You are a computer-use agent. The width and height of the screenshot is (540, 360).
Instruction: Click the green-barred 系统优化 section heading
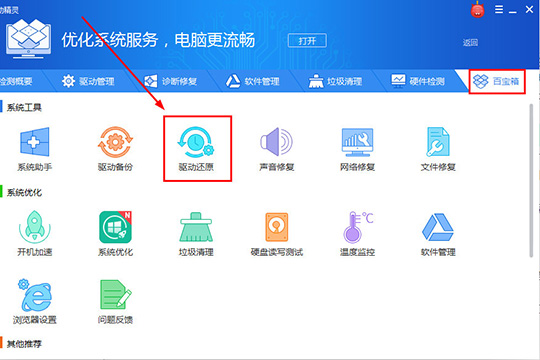tap(24, 192)
